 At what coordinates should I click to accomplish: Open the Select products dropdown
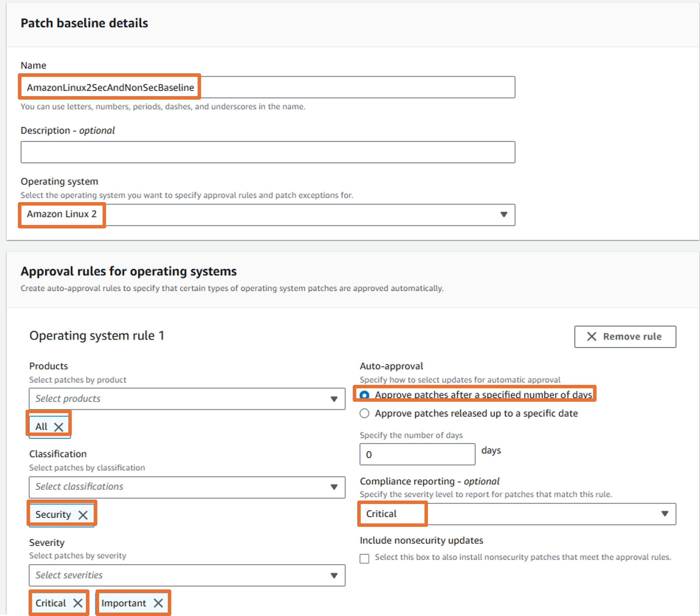[x=187, y=399]
